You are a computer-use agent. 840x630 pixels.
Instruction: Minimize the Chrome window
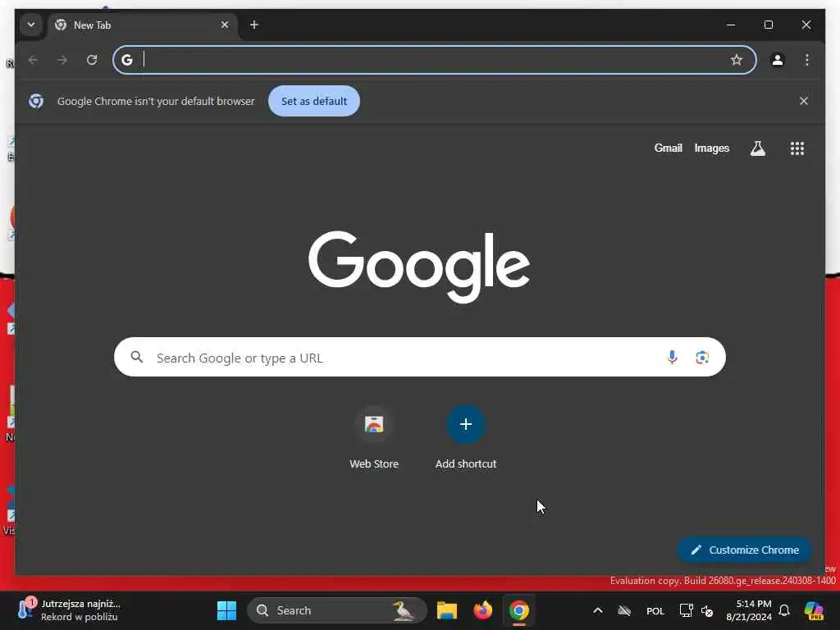coord(731,25)
